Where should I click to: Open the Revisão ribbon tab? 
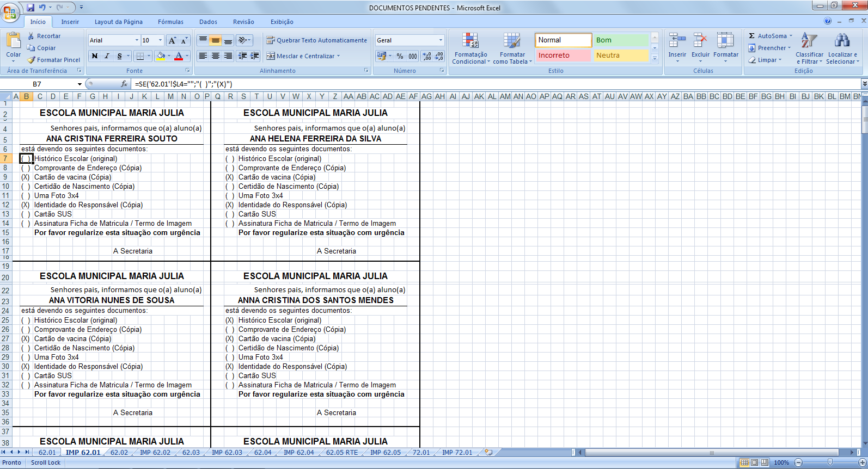(243, 22)
